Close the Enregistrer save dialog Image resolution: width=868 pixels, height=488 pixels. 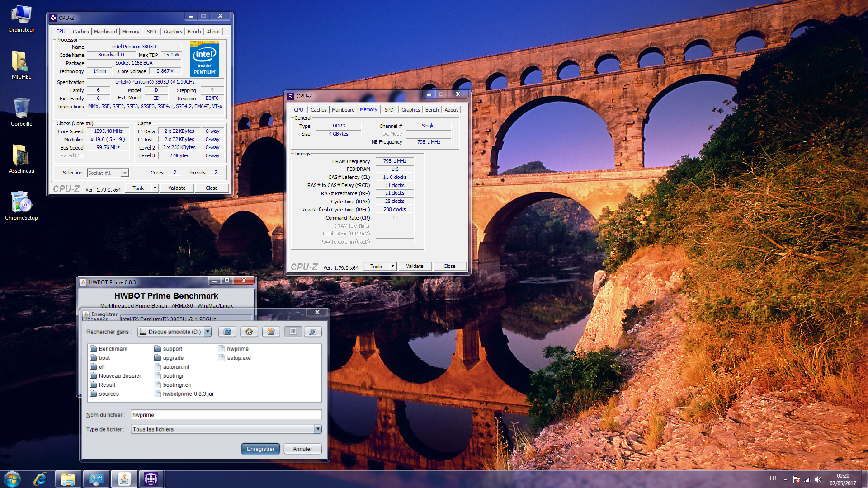317,312
